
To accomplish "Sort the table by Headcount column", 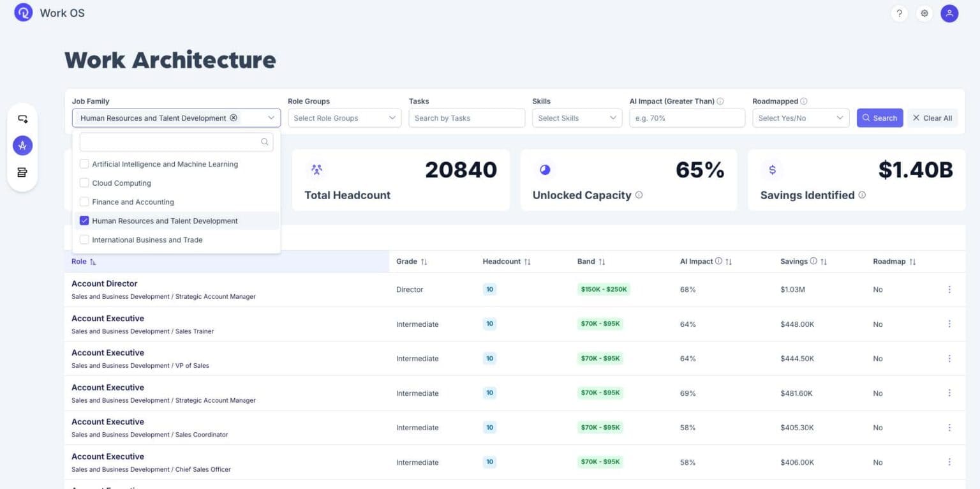I will coord(527,261).
